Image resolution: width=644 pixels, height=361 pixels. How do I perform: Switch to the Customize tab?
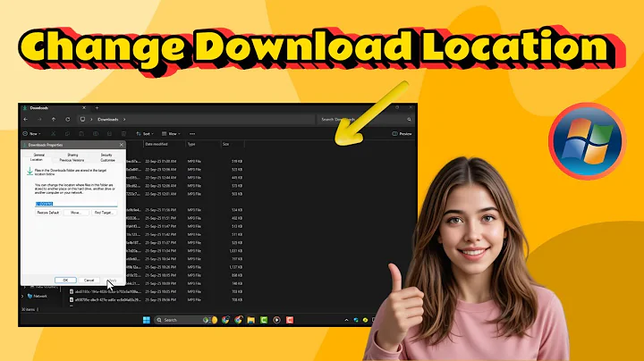(107, 160)
